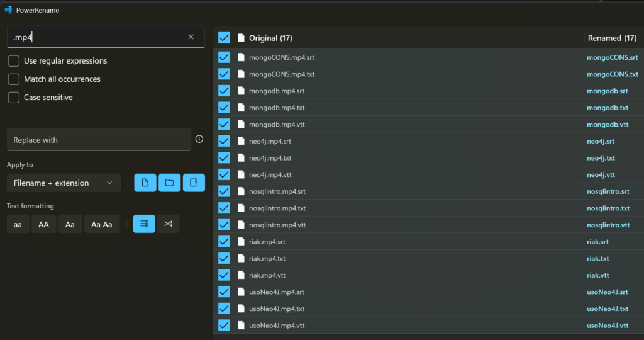Open the Filename + extension dropdown
The height and width of the screenshot is (340, 644).
[64, 183]
